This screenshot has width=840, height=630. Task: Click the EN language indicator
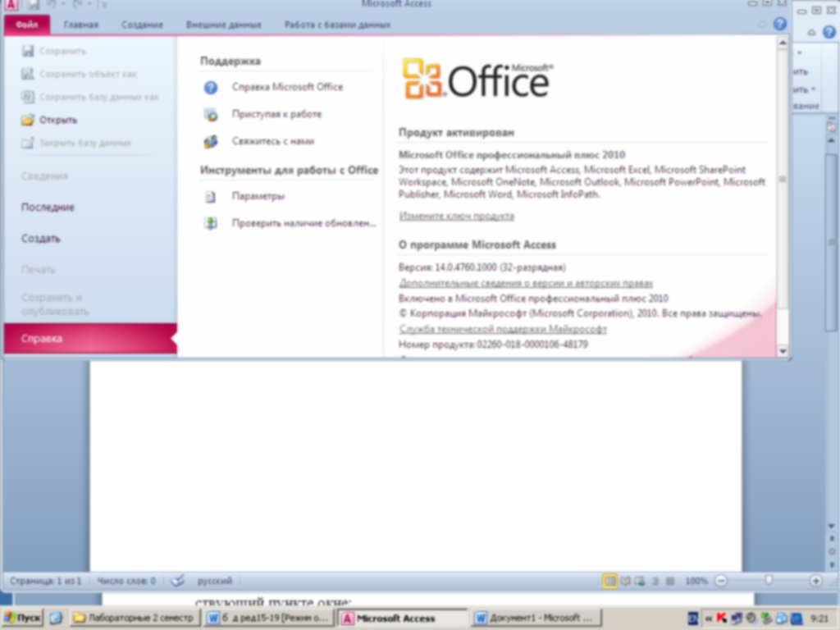[692, 619]
